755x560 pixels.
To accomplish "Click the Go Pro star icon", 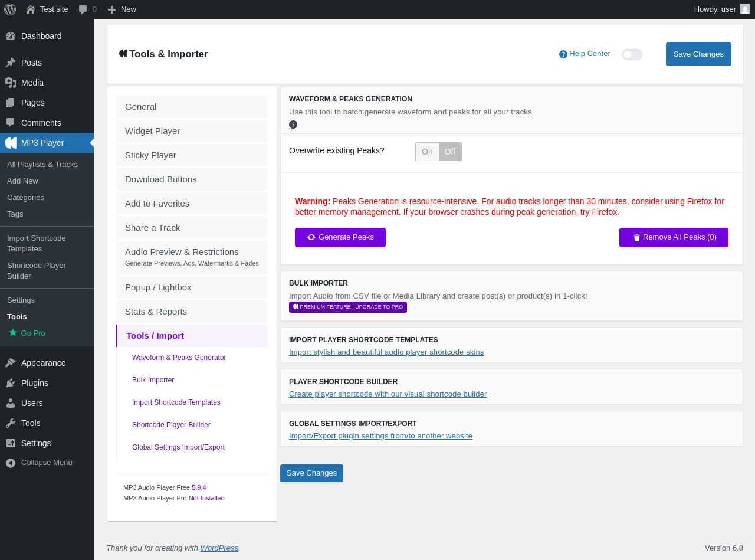I will pyautogui.click(x=13, y=333).
